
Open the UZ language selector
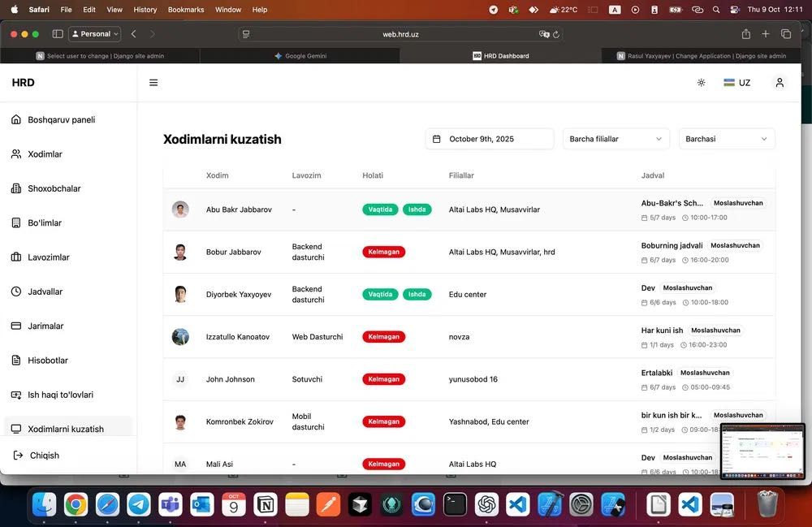pos(737,83)
